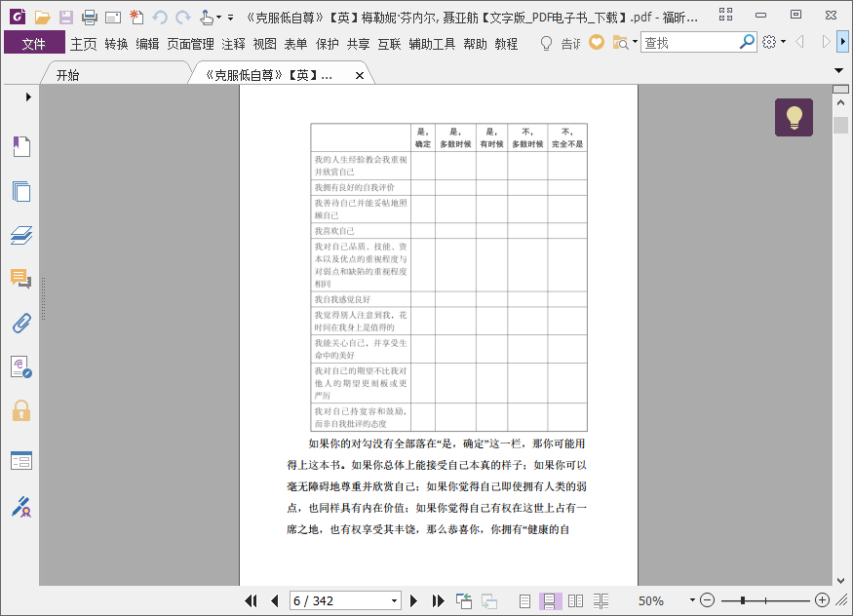Viewport: 853px width, 616px height.
Task: Jump to the last page
Action: [x=438, y=600]
